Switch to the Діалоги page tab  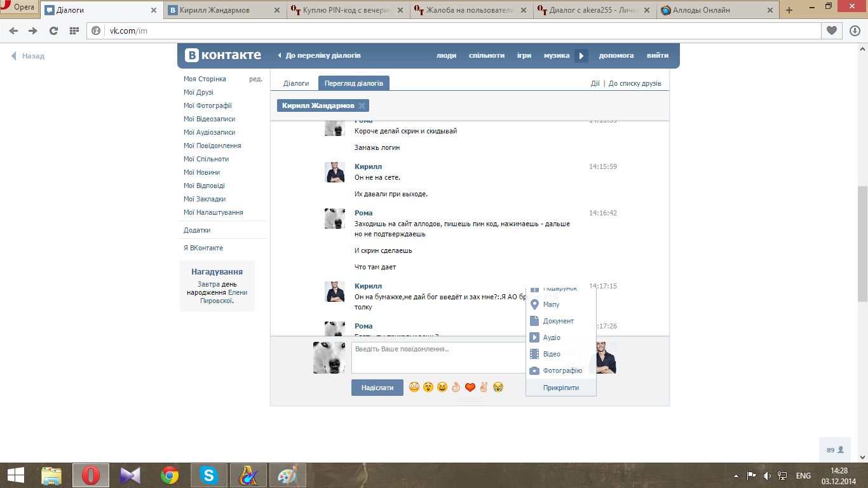coord(296,83)
